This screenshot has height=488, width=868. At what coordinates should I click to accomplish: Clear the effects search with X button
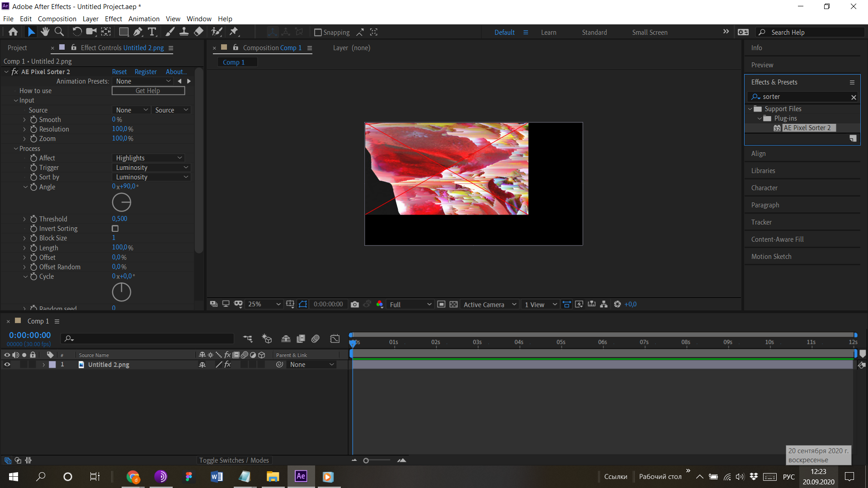coord(854,97)
